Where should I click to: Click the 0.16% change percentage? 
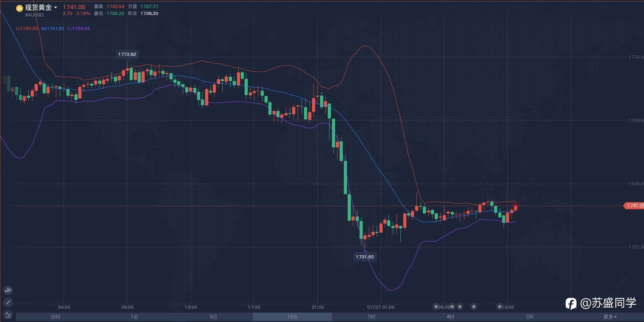(84, 14)
